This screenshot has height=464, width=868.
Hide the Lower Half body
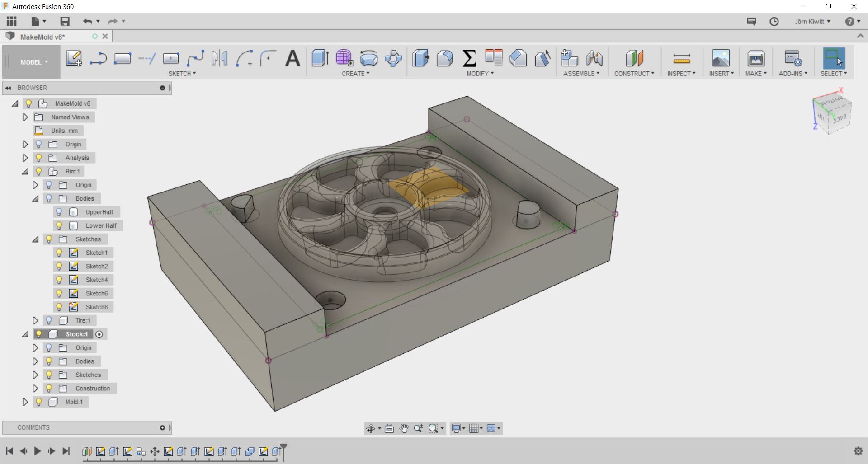[x=59, y=225]
